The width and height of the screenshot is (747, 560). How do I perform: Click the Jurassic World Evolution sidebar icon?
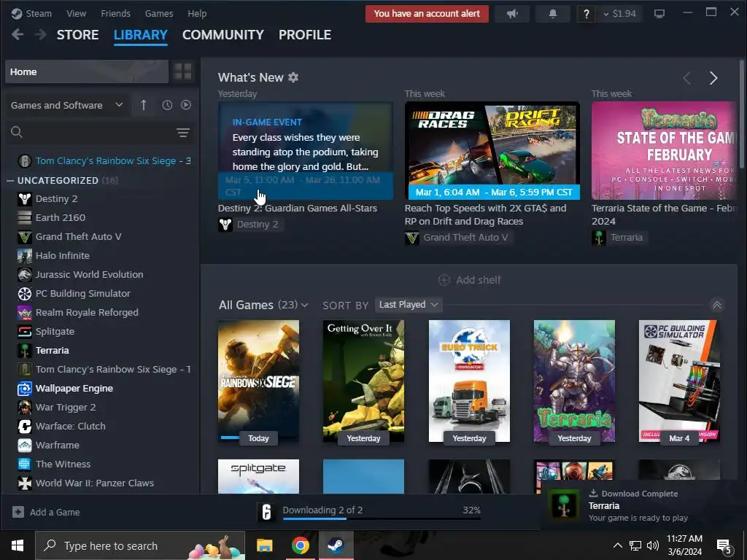(25, 275)
